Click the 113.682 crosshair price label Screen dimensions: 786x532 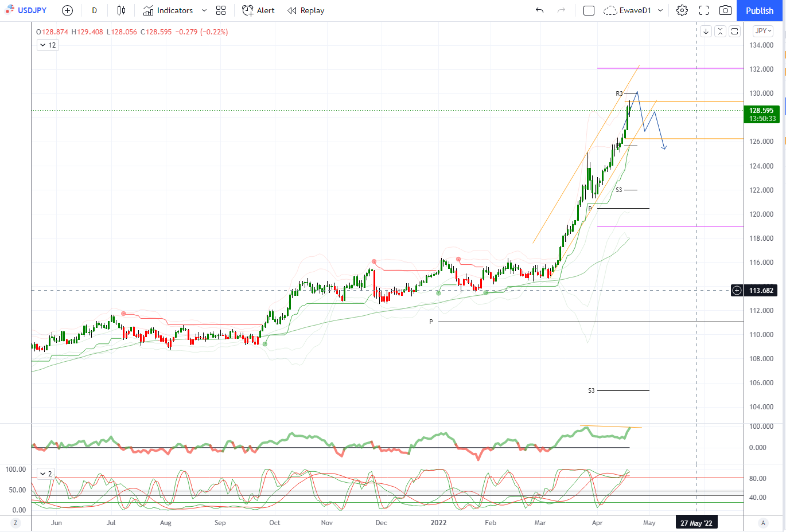[761, 291]
